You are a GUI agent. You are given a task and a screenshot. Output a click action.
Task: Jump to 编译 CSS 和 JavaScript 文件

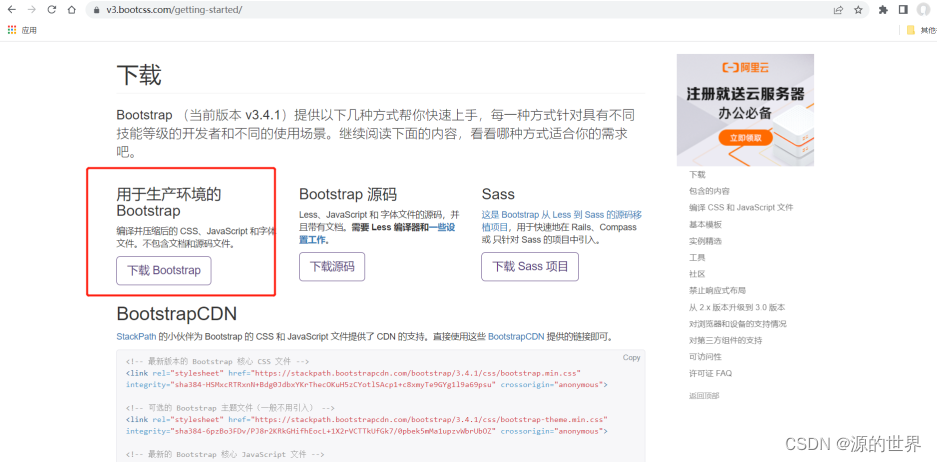[741, 207]
